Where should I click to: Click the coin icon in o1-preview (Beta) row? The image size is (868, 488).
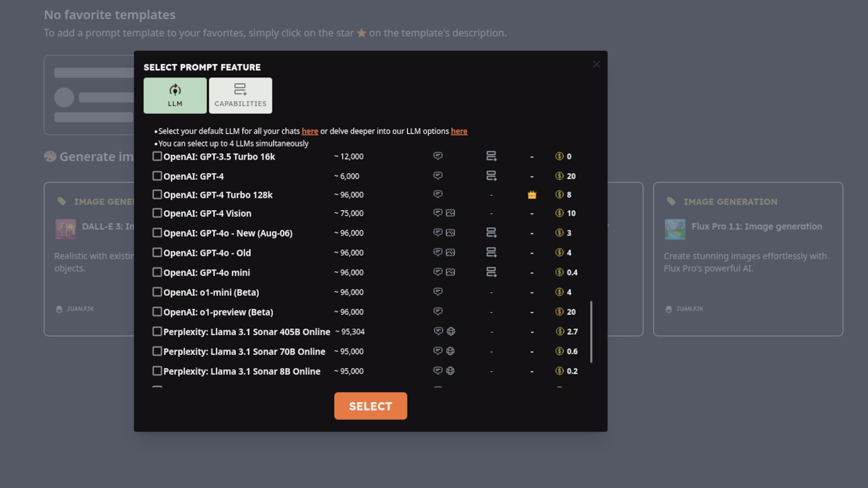[559, 312]
